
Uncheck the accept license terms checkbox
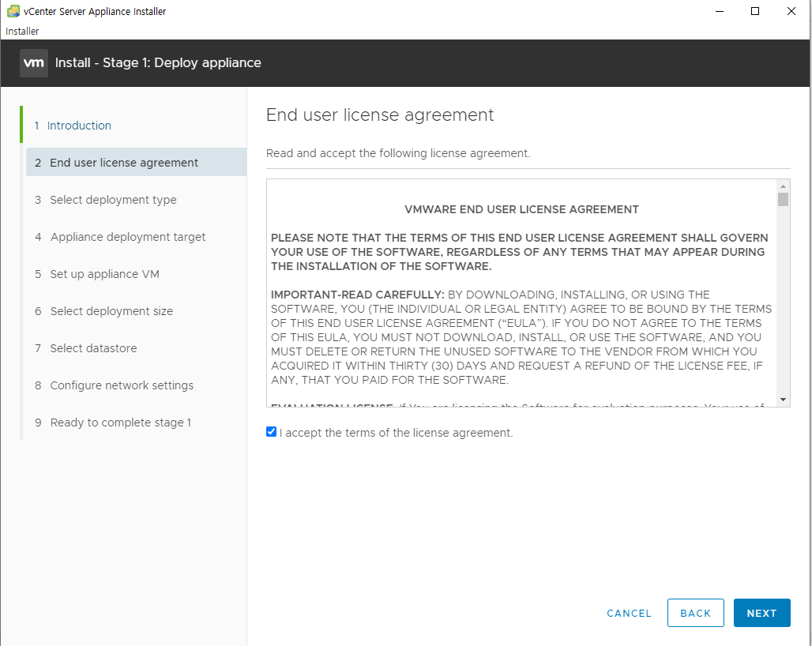pos(272,432)
